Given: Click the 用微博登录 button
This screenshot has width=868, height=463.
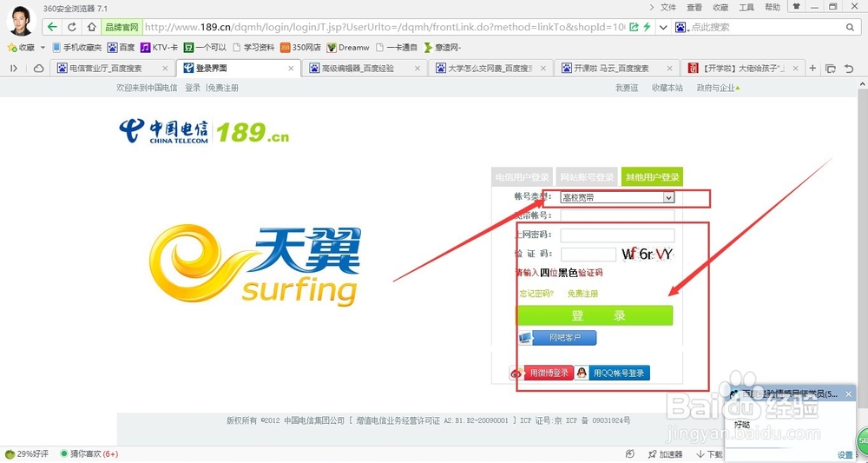Looking at the screenshot, I should pos(542,373).
